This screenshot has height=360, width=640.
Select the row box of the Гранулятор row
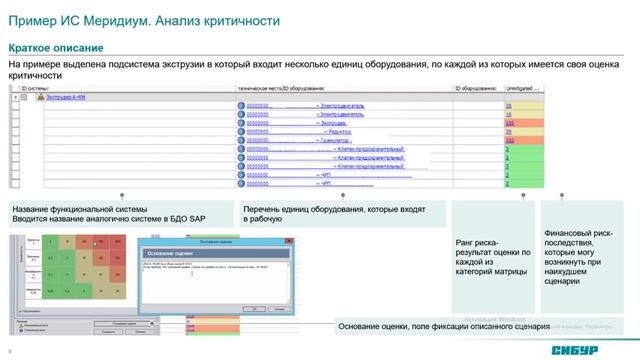coord(15,140)
